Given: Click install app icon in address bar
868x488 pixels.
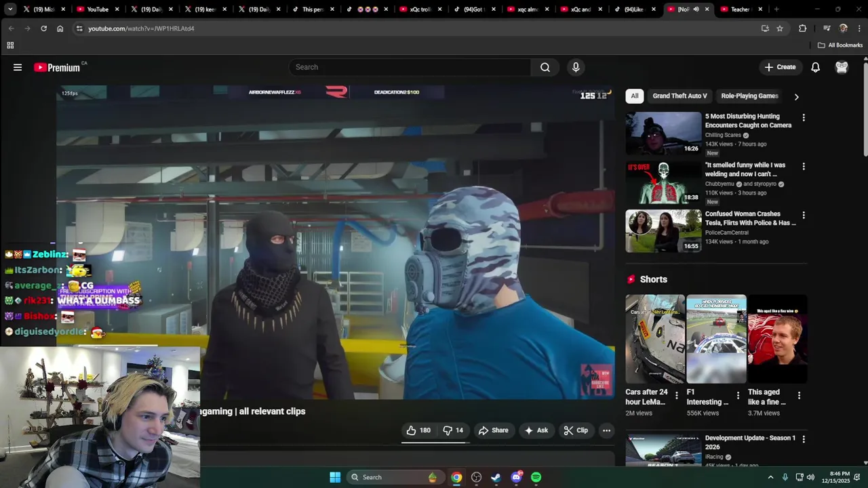Looking at the screenshot, I should point(765,28).
